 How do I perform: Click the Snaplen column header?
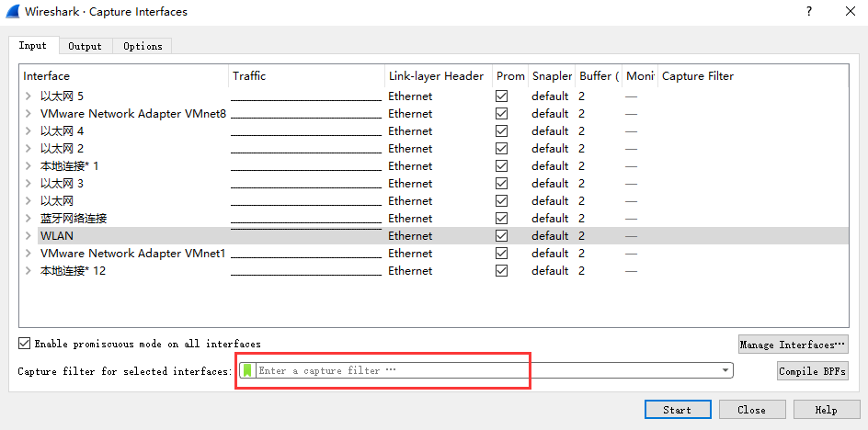coord(552,76)
